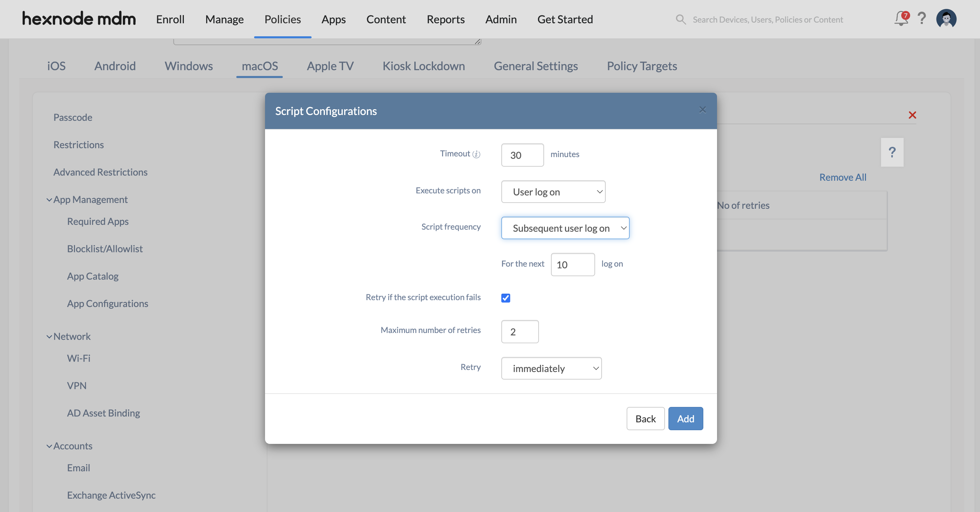Open App Configurations in the sidebar
Image resolution: width=980 pixels, height=512 pixels.
click(x=107, y=303)
